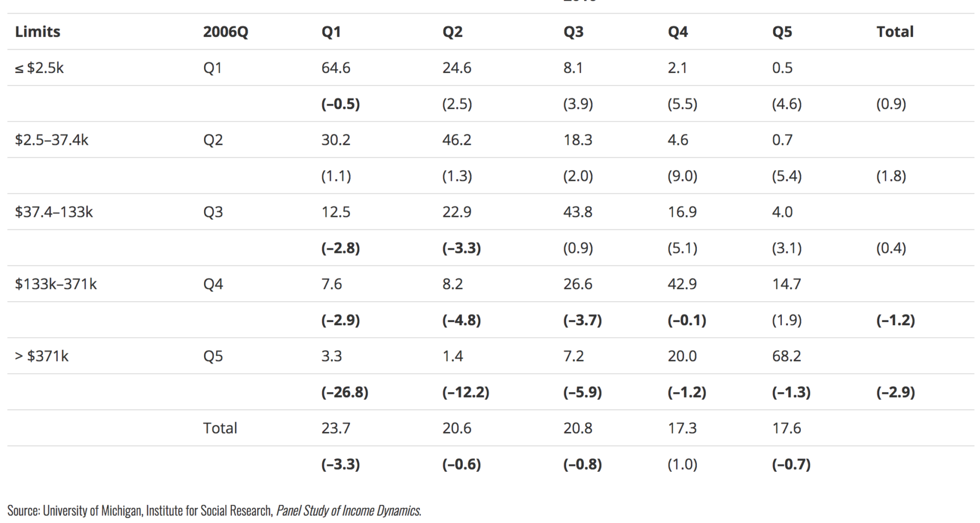Select the 43.8 value cell
The width and height of the screenshot is (980, 523).
pyautogui.click(x=578, y=212)
